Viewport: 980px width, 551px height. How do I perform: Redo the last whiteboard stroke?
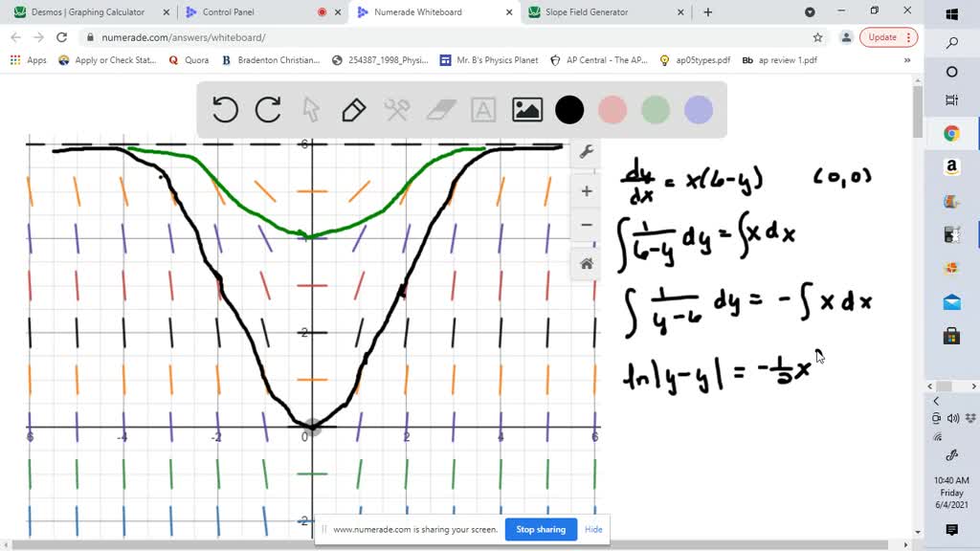click(266, 109)
